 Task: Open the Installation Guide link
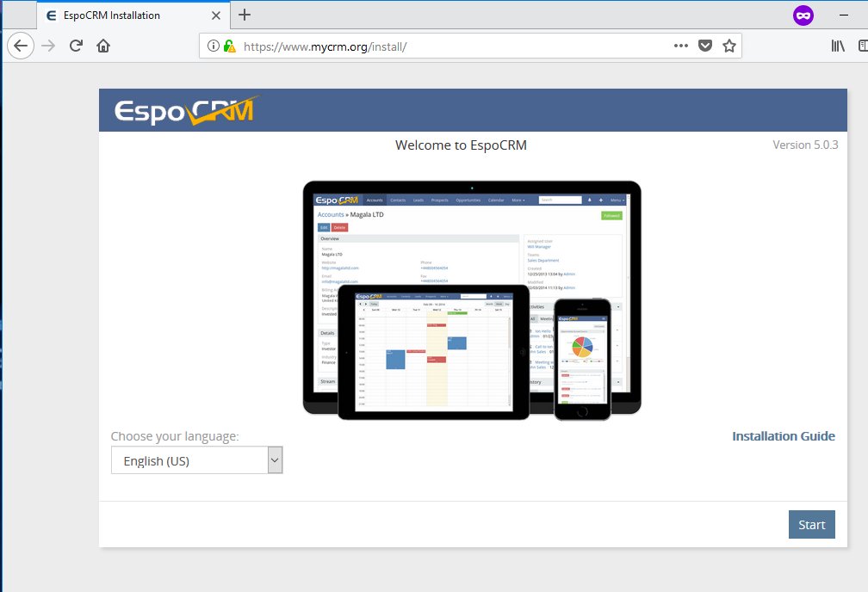[784, 436]
